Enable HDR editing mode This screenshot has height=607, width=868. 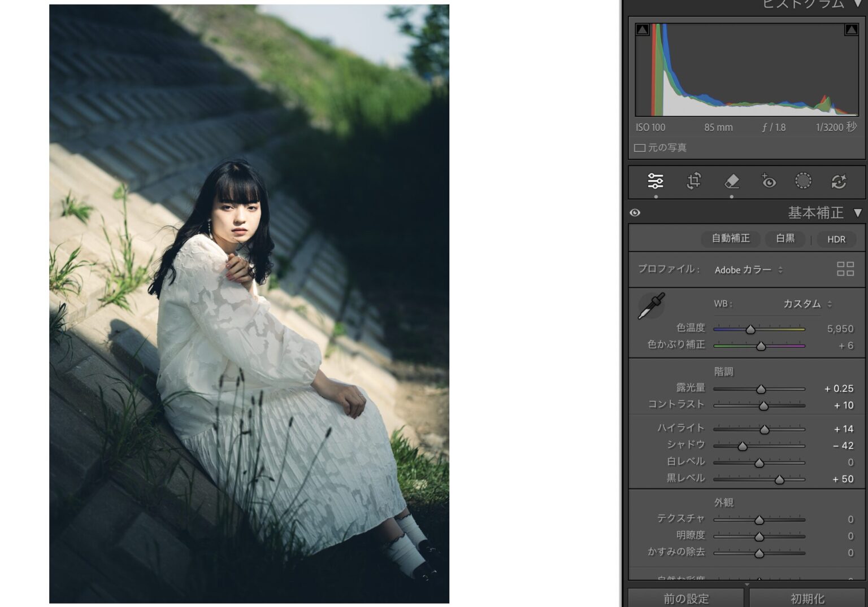(836, 239)
